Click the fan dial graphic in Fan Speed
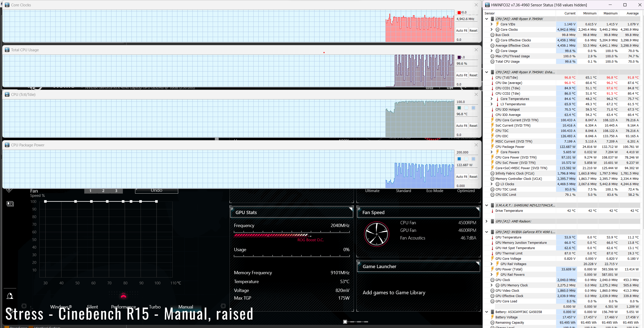The image size is (644, 328). 376,234
